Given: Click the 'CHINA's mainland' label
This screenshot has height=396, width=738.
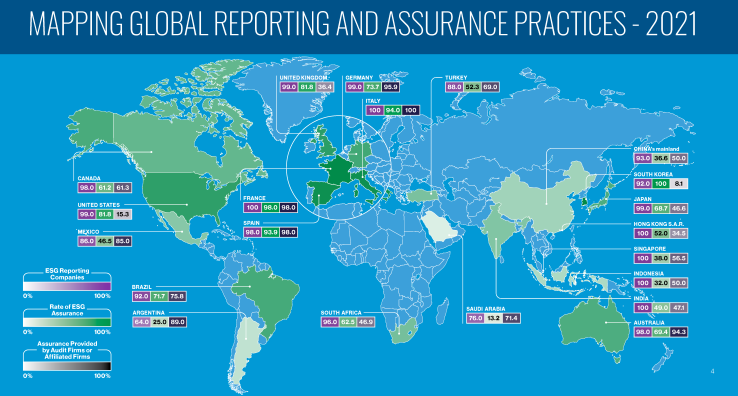Looking at the screenshot, I should pyautogui.click(x=657, y=149).
